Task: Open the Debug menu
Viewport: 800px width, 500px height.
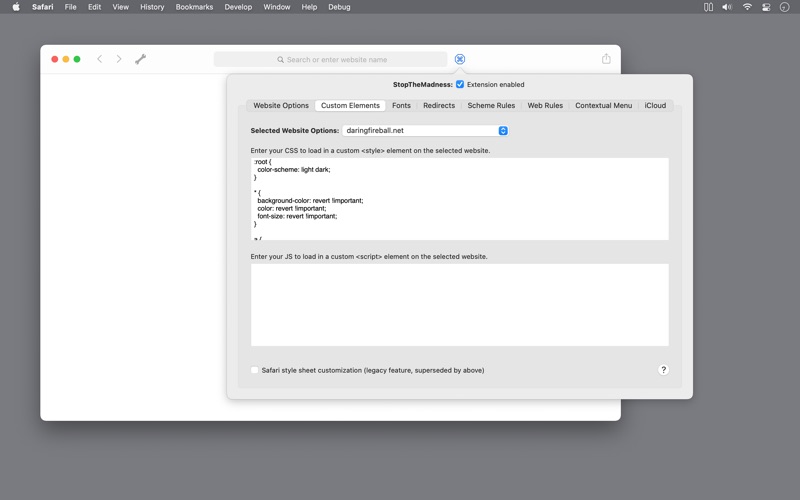Action: pos(339,7)
